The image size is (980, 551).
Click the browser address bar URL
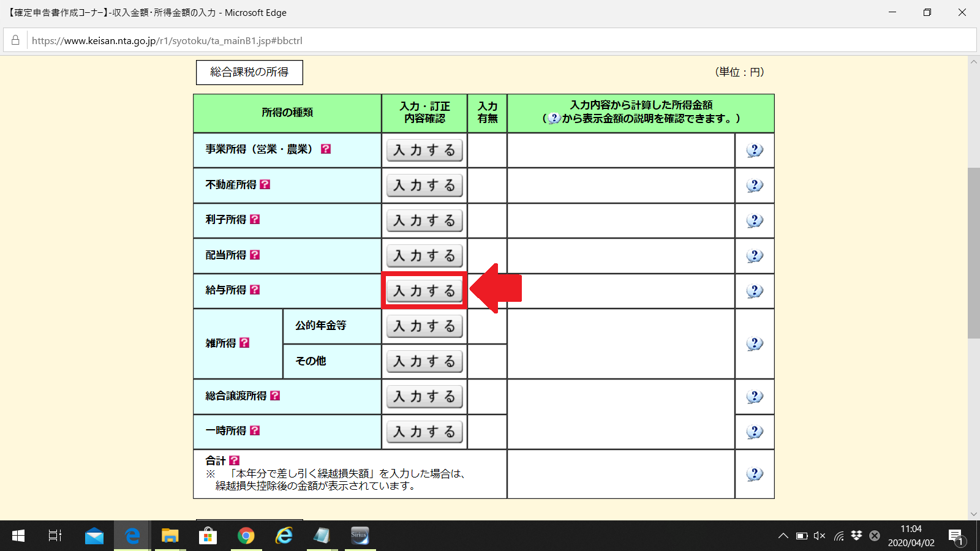[x=167, y=41]
